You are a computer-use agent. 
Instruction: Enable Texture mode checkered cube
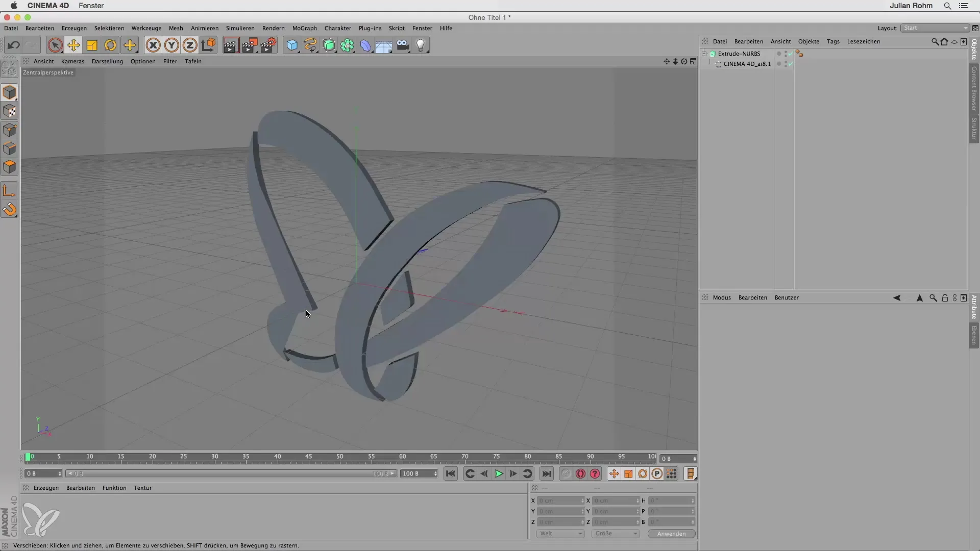point(10,111)
